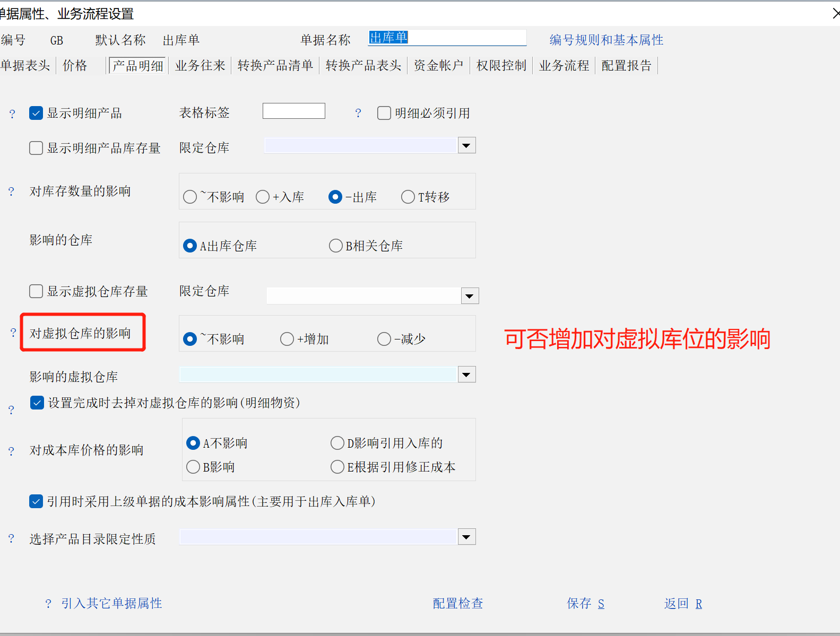Click the 配置检查 link
840x636 pixels.
point(458,604)
